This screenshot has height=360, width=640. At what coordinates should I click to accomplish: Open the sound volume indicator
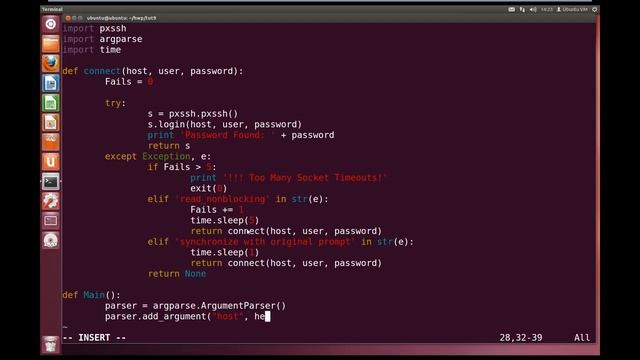click(x=533, y=9)
